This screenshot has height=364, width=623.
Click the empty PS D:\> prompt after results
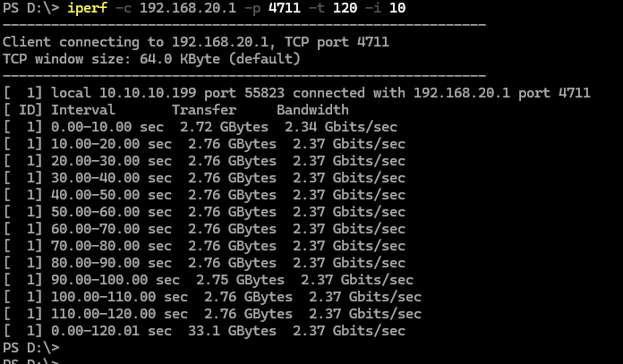pos(31,348)
